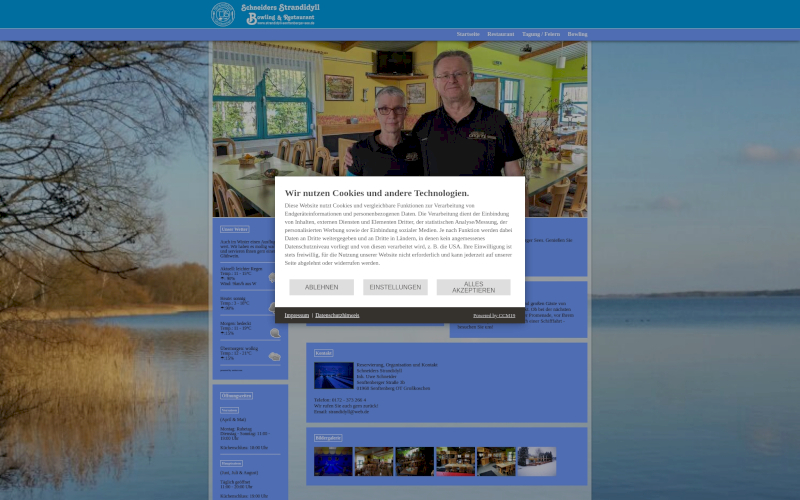Click the cloud weather icon for Übermorgen
800x500 pixels.
[x=274, y=356]
